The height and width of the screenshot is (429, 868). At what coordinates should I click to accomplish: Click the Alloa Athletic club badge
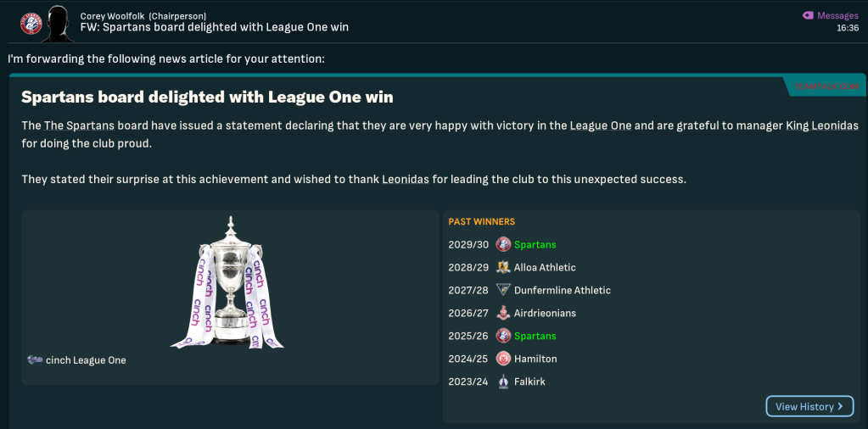coord(503,268)
